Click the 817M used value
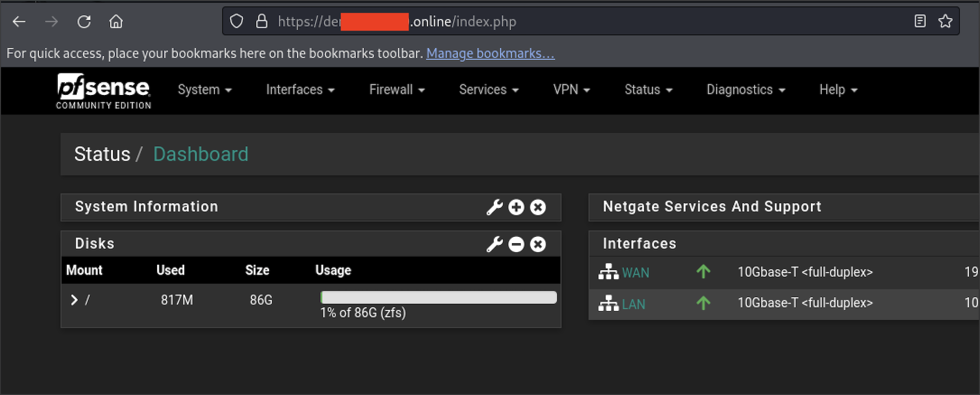 click(x=177, y=300)
